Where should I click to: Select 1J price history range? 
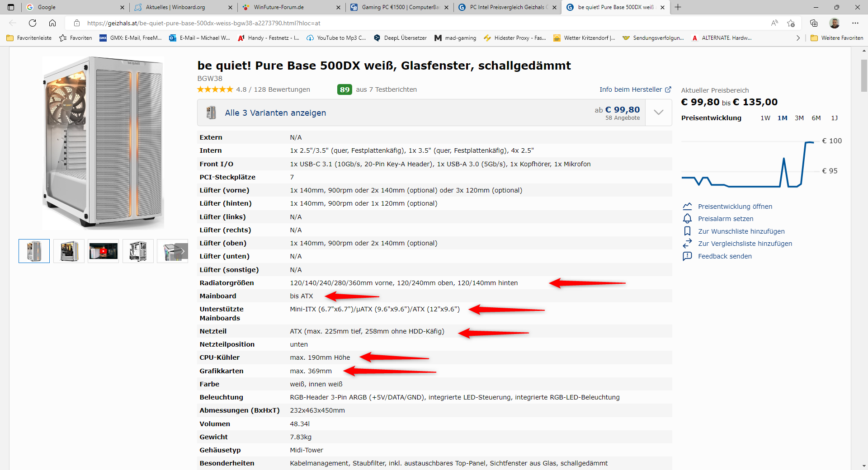click(834, 118)
